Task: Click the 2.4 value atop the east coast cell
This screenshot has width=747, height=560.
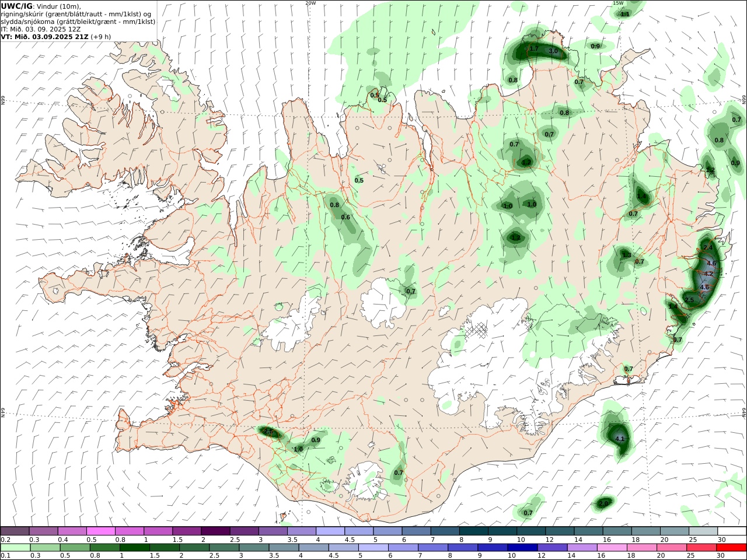Action: (708, 248)
